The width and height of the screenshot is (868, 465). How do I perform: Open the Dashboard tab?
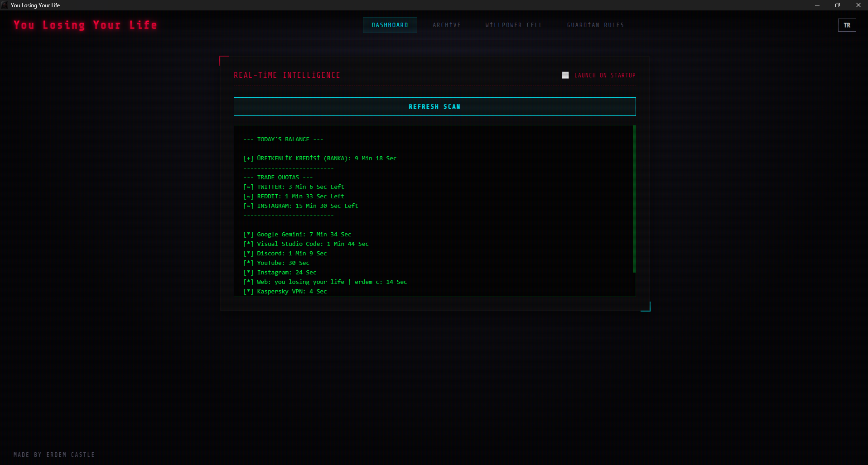coord(390,25)
